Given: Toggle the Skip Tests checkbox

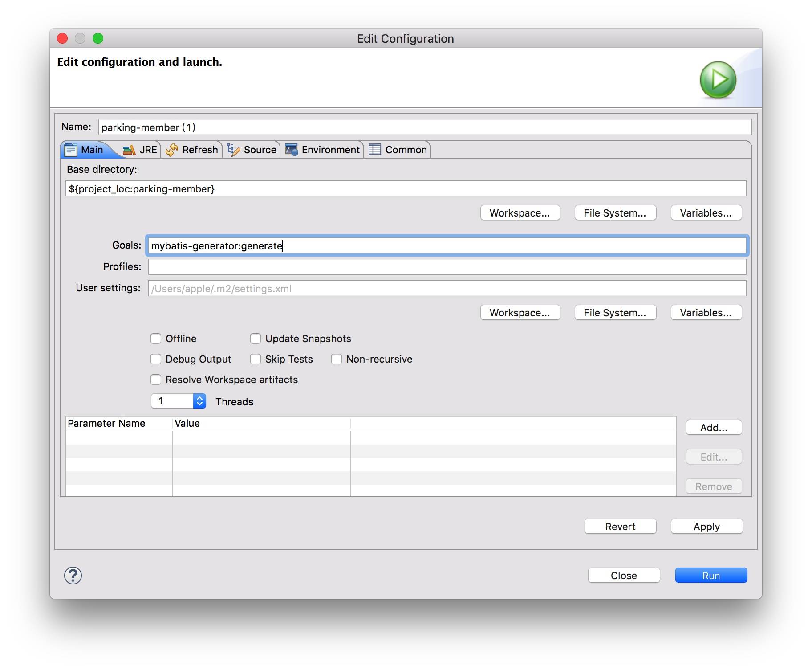Looking at the screenshot, I should pyautogui.click(x=256, y=359).
